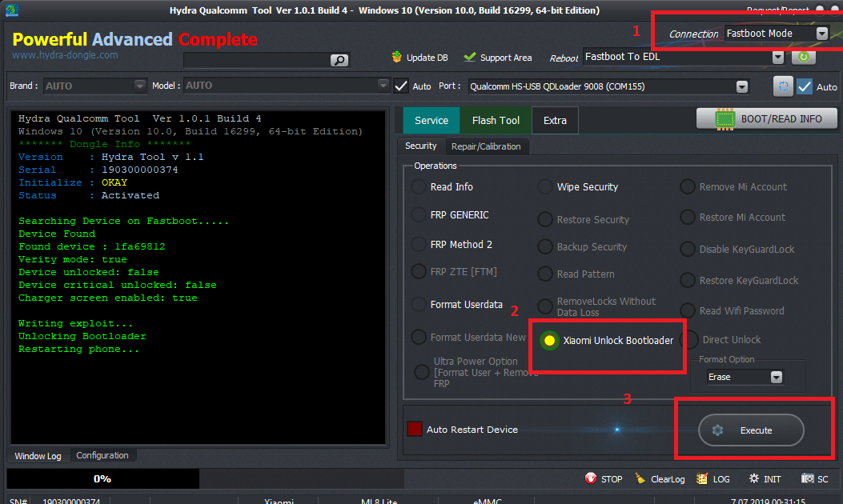Show the Window Log tab
This screenshot has height=504, width=843.
38,456
